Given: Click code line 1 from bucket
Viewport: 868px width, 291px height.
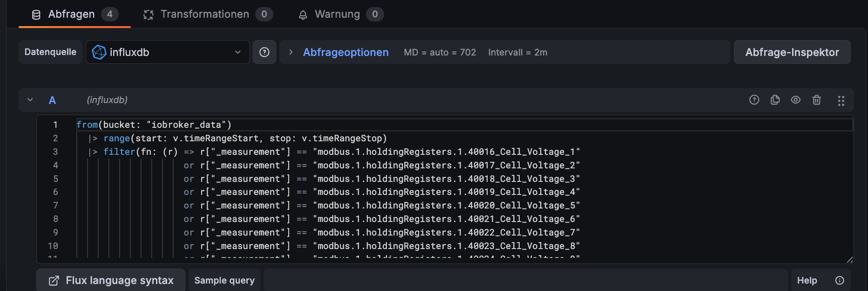Looking at the screenshot, I should (154, 125).
